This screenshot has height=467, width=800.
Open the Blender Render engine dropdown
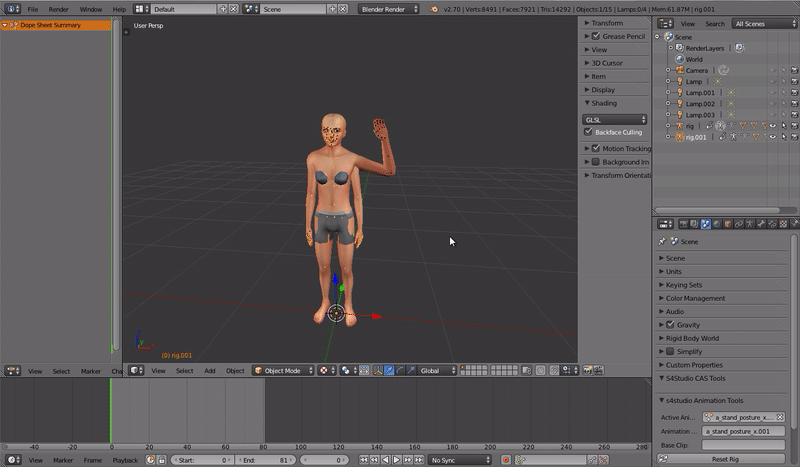(x=388, y=9)
